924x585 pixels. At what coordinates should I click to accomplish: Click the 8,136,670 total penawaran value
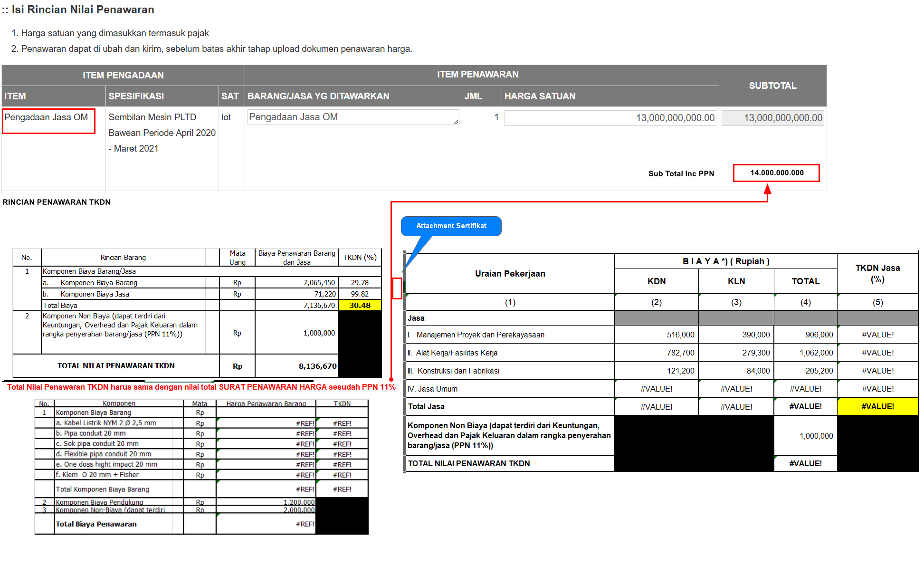(x=317, y=366)
